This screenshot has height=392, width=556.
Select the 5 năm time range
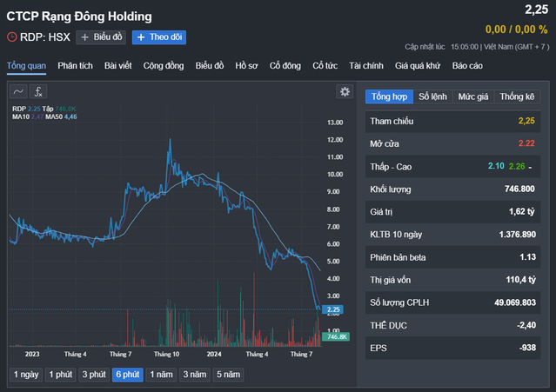click(x=227, y=375)
